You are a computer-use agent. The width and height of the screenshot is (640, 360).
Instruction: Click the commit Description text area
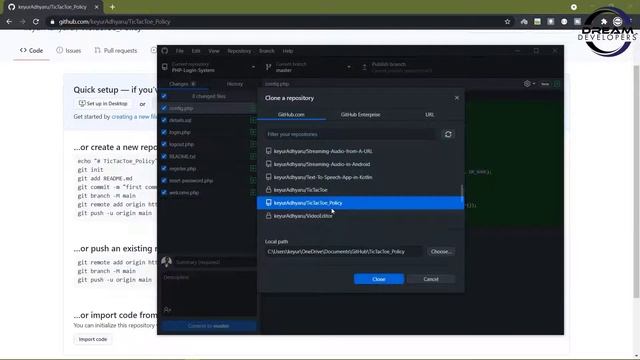(x=209, y=288)
